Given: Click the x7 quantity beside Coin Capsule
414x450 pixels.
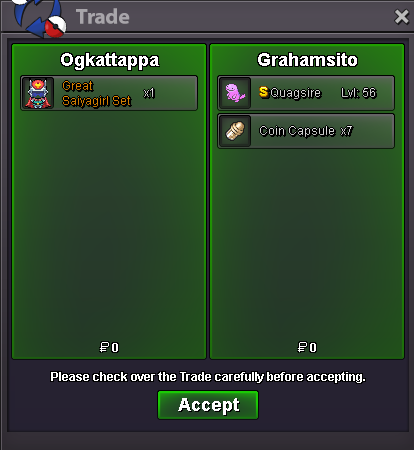Looking at the screenshot, I should click(x=346, y=131).
